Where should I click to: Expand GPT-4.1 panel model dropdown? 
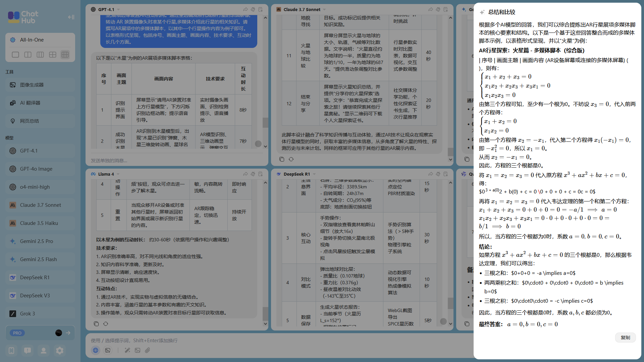118,10
